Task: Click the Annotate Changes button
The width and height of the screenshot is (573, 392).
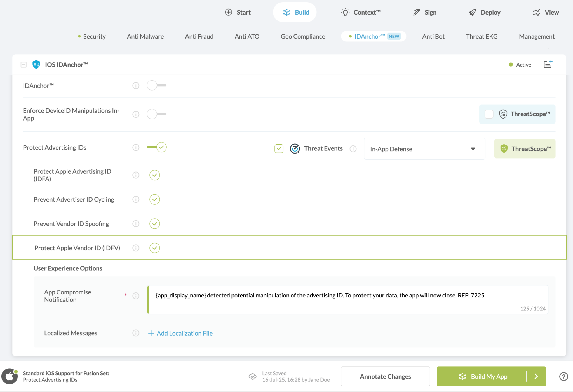Action: (x=385, y=376)
